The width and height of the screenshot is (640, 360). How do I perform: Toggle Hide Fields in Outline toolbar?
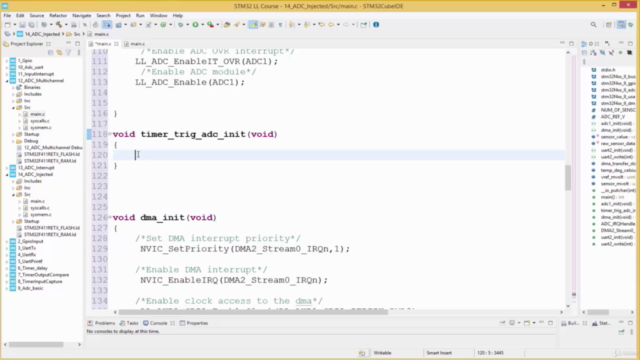tap(602, 53)
